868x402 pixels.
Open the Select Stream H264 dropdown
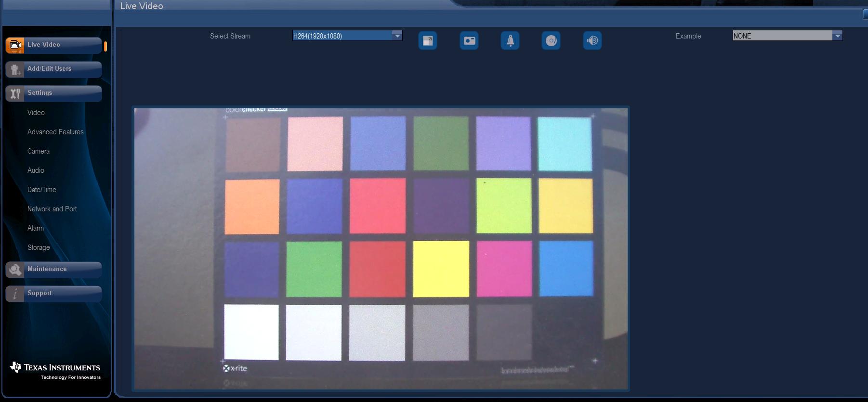347,36
